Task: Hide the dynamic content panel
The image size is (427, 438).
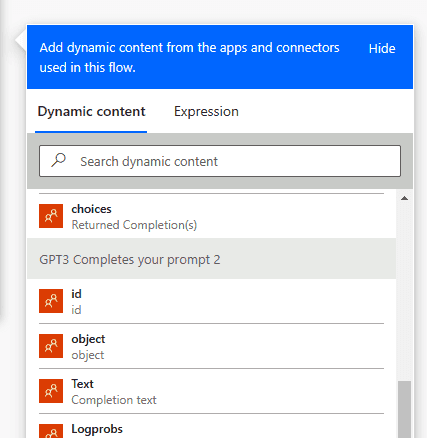Action: (x=382, y=49)
